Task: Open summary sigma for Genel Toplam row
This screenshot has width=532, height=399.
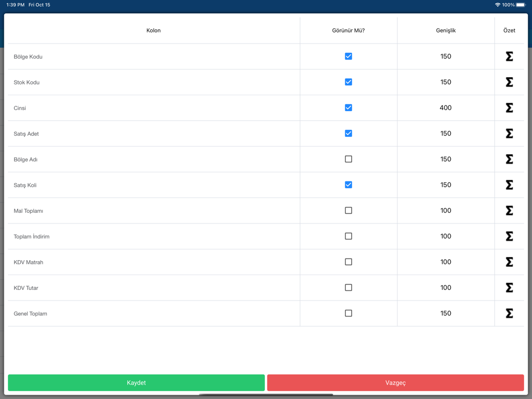Action: click(x=509, y=313)
